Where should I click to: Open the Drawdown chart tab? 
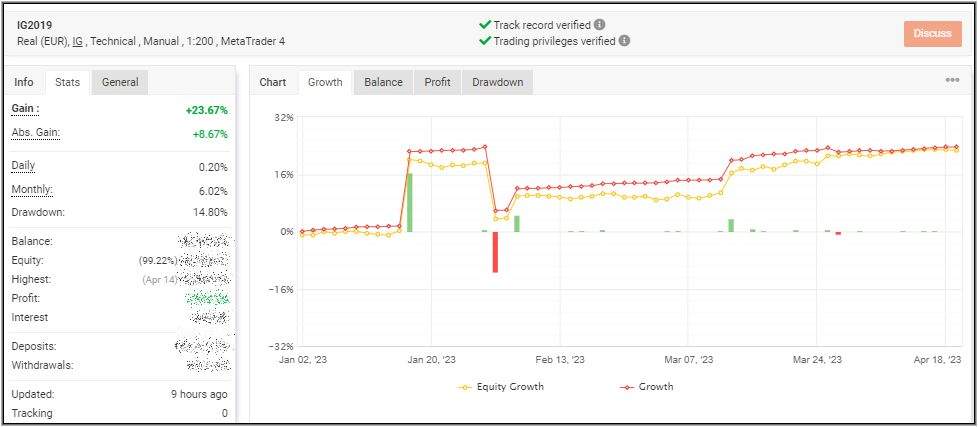coord(497,82)
